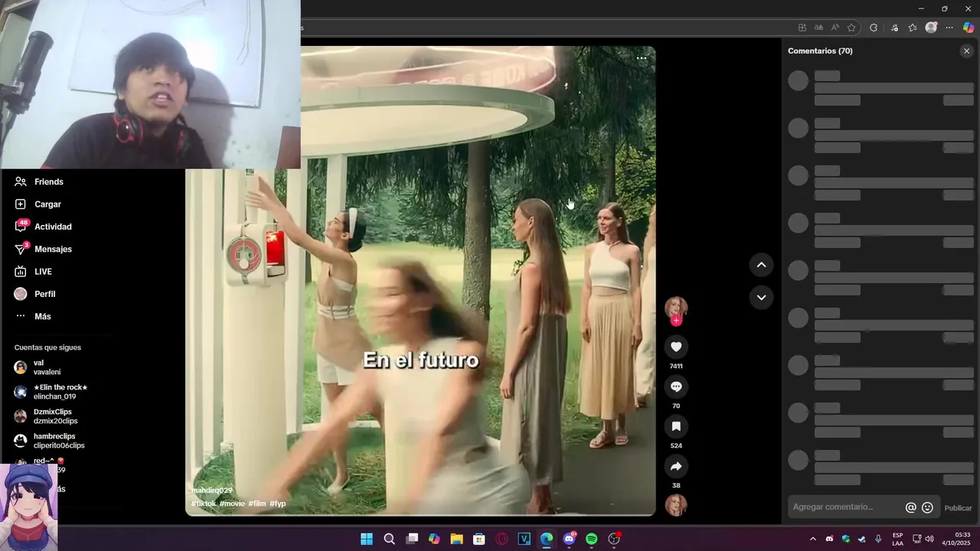Viewport: 980px width, 551px height.
Task: Open Copilot in Edge toolbar
Action: pos(969,28)
